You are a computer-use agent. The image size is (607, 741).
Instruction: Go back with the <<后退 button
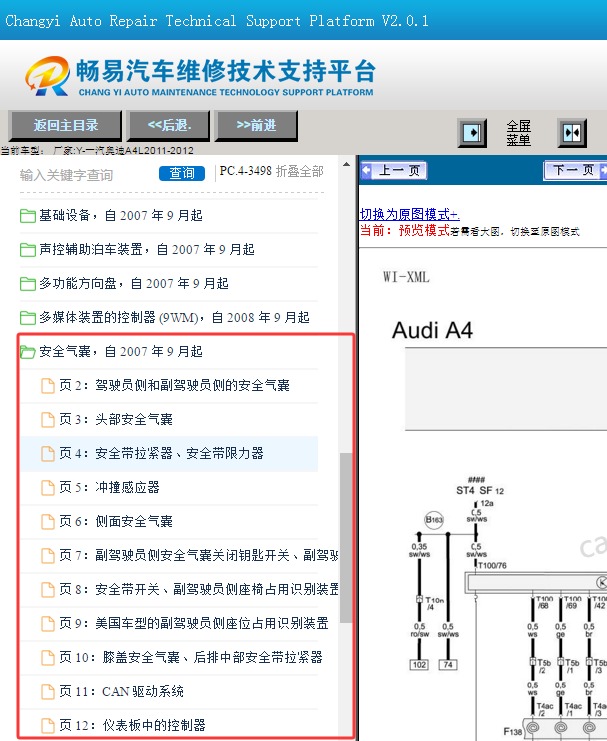pyautogui.click(x=169, y=126)
